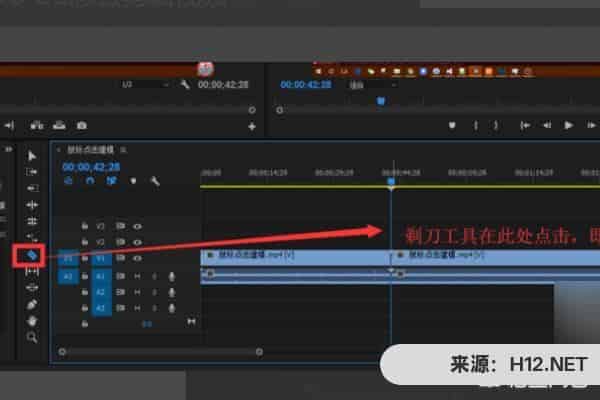Select the Track Select Backward tool
Screen dimensions: 600x400
point(32,188)
